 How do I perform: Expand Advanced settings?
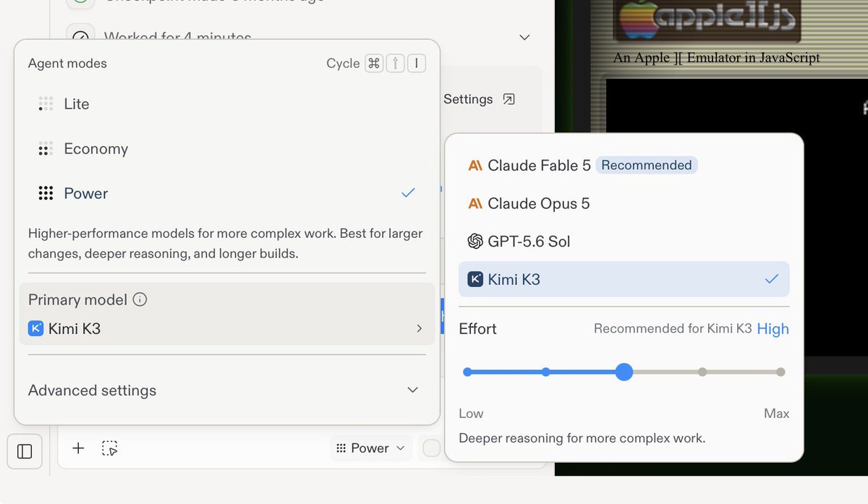(x=224, y=390)
